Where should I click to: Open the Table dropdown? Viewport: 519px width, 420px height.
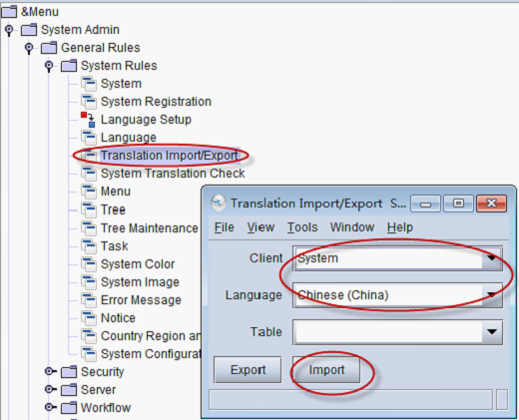[492, 332]
